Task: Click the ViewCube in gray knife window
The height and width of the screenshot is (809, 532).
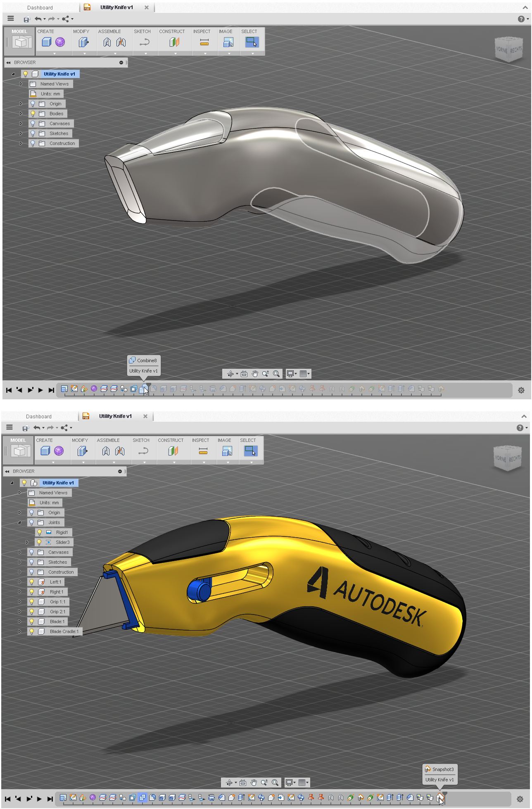Action: coord(509,50)
